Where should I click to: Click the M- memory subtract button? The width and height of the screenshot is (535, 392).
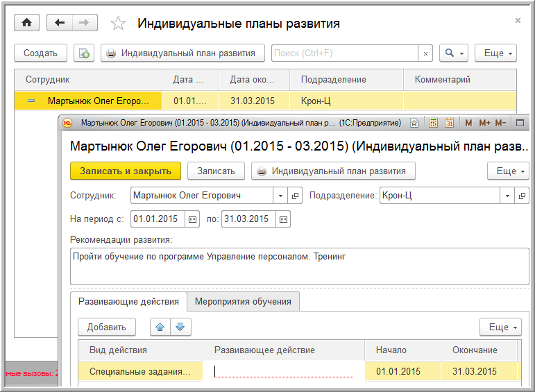[500, 123]
